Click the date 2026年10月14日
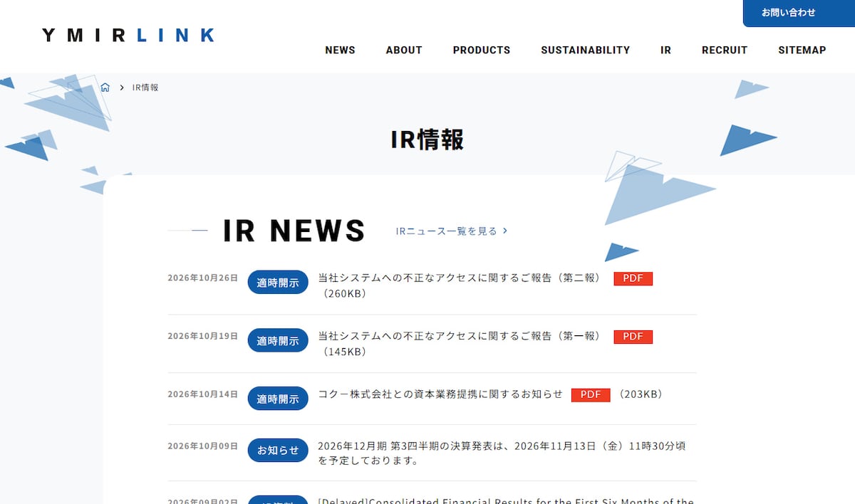The image size is (855, 504). [203, 394]
